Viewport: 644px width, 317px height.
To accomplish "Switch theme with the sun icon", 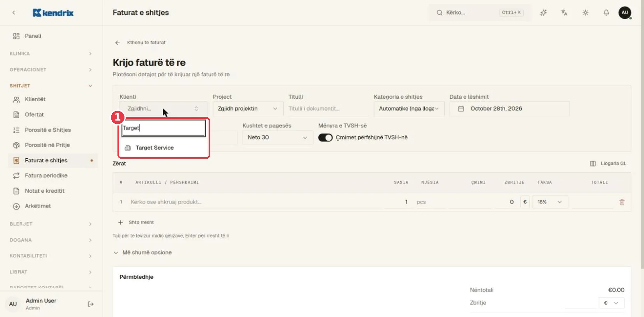I will 585,13.
